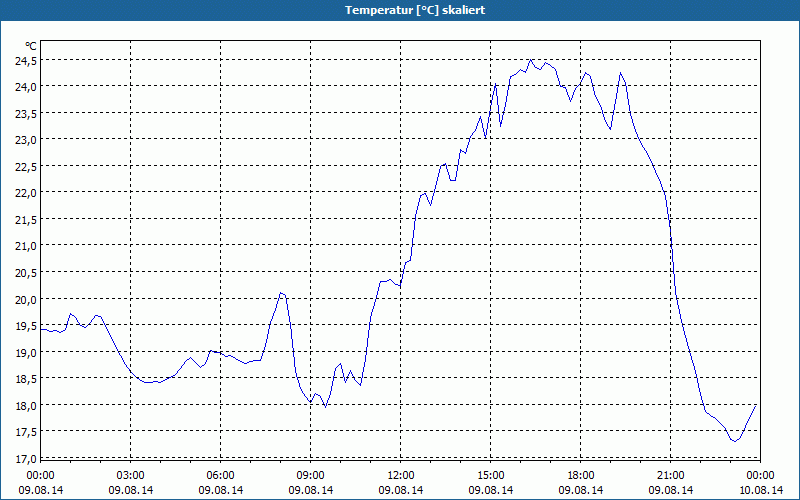Click the '20,5' temperature value
This screenshot has width=800, height=500.
26,273
